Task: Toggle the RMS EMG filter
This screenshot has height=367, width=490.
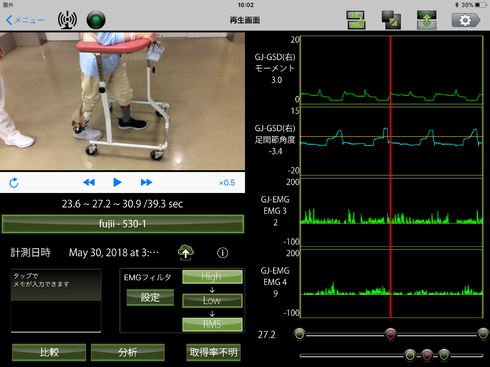Action: click(x=212, y=324)
